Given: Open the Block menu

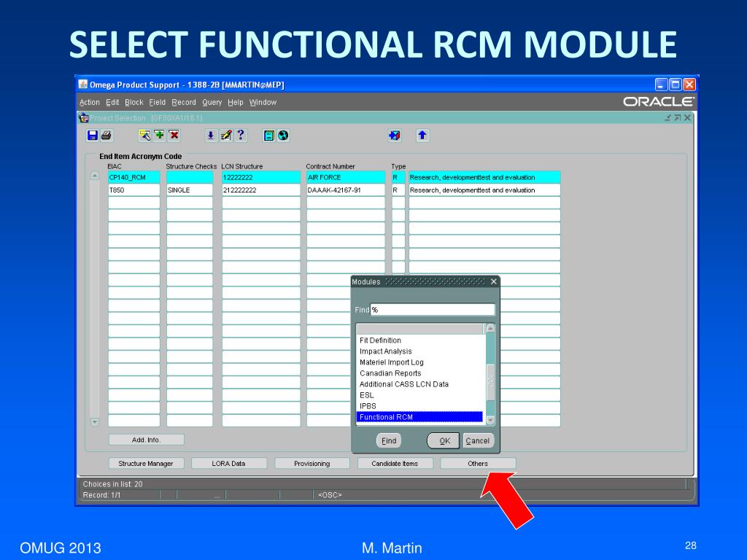Looking at the screenshot, I should pyautogui.click(x=134, y=102).
